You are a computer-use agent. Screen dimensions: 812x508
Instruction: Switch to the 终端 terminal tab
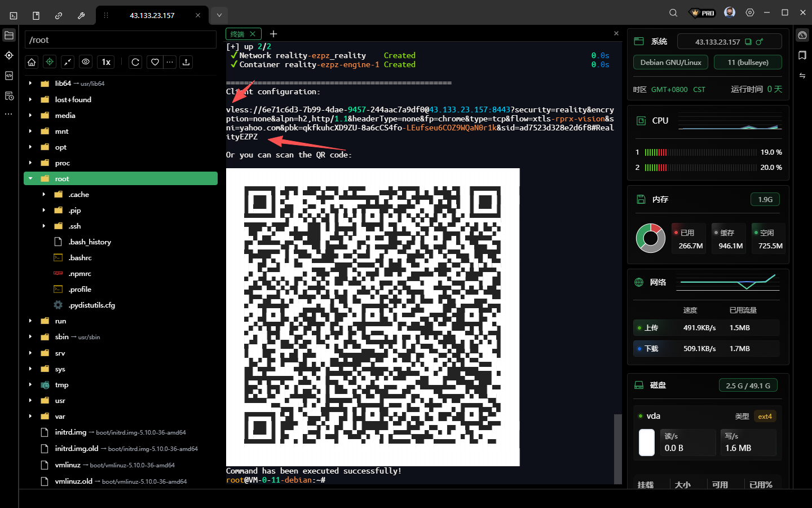click(x=238, y=34)
